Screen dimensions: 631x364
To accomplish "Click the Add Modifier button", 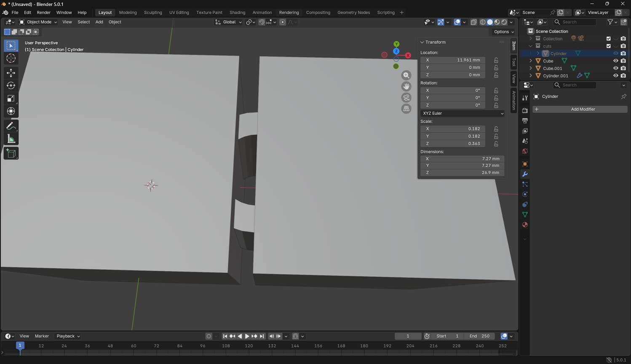I will pos(580,109).
